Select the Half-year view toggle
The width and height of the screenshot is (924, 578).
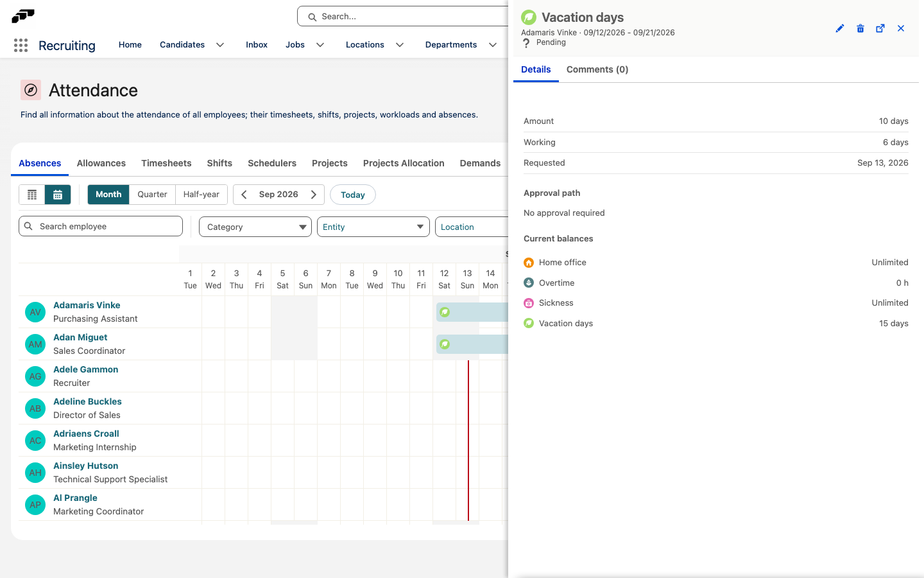pyautogui.click(x=201, y=195)
